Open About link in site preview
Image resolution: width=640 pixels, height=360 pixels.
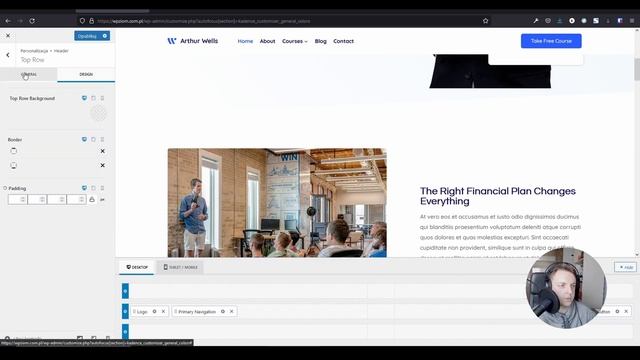click(267, 41)
